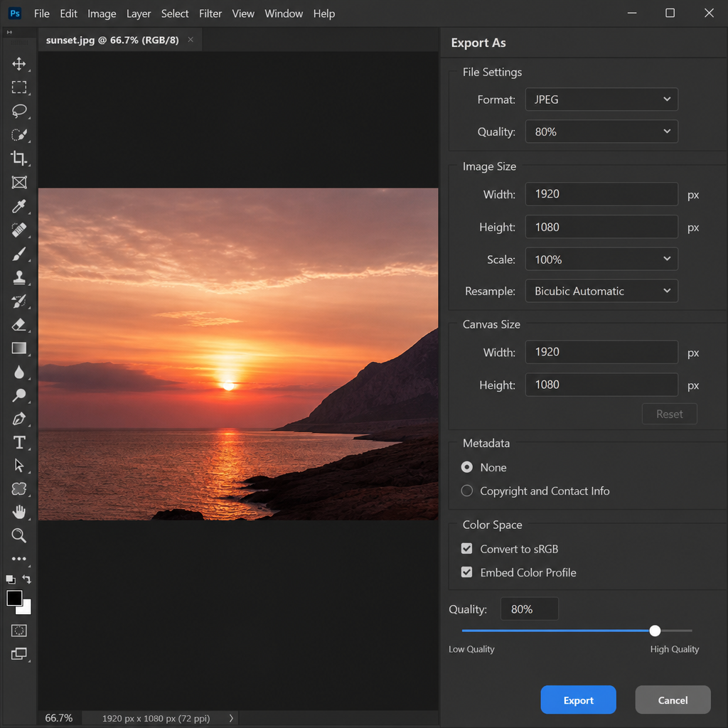Close the sunset.jpg document tab
Image resolution: width=728 pixels, height=728 pixels.
click(191, 40)
